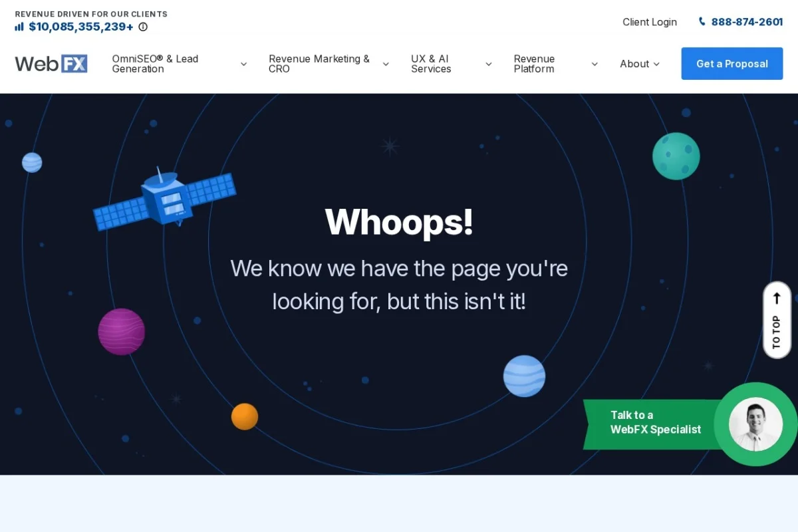Open the About menu item
The width and height of the screenshot is (798, 532).
coord(634,64)
